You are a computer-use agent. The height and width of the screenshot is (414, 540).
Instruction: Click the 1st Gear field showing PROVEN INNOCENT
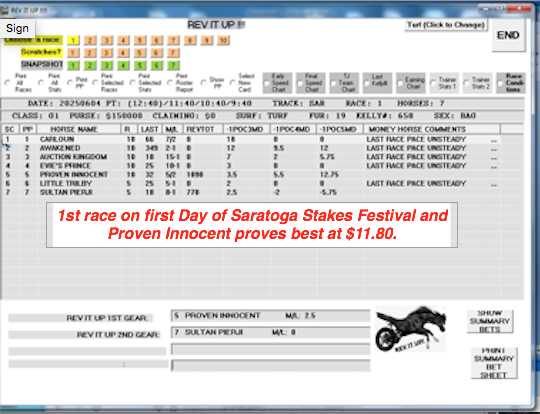(270, 315)
